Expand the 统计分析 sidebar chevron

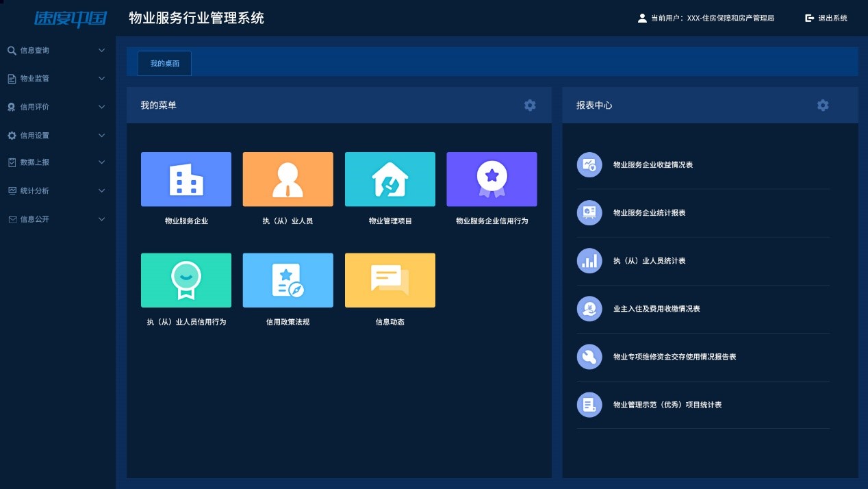[x=102, y=190]
